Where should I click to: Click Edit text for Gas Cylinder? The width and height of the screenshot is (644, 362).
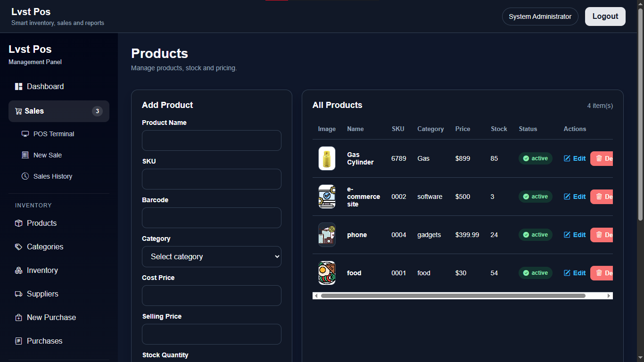[579, 158]
